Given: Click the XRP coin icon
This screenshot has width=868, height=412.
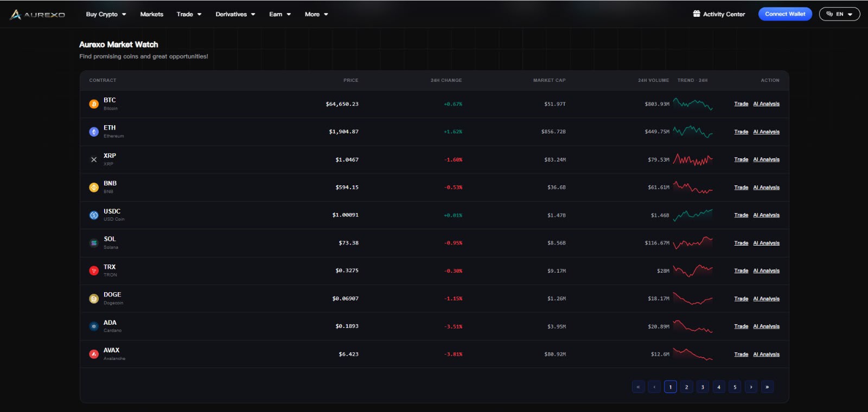Looking at the screenshot, I should 94,159.
